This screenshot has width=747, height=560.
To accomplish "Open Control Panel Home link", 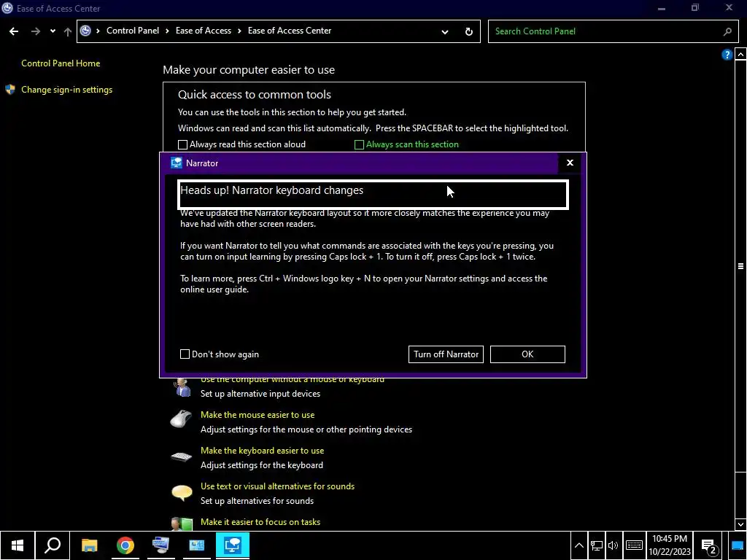I will (61, 63).
